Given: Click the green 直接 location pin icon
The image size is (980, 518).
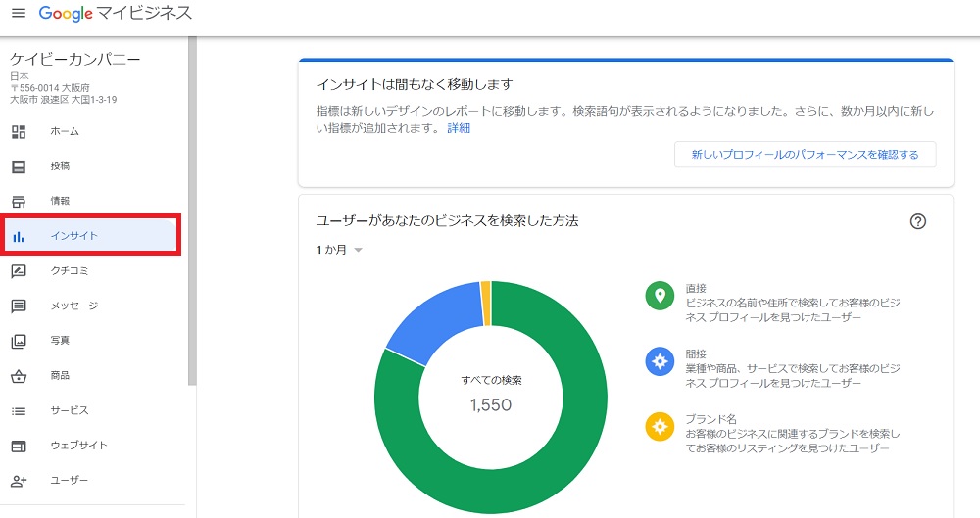Looking at the screenshot, I should pyautogui.click(x=660, y=296).
